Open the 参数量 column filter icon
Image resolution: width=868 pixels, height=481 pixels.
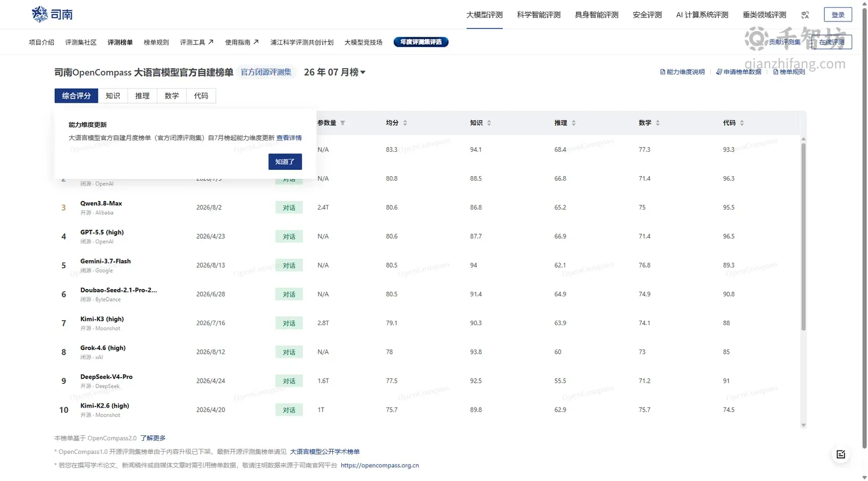click(x=342, y=123)
